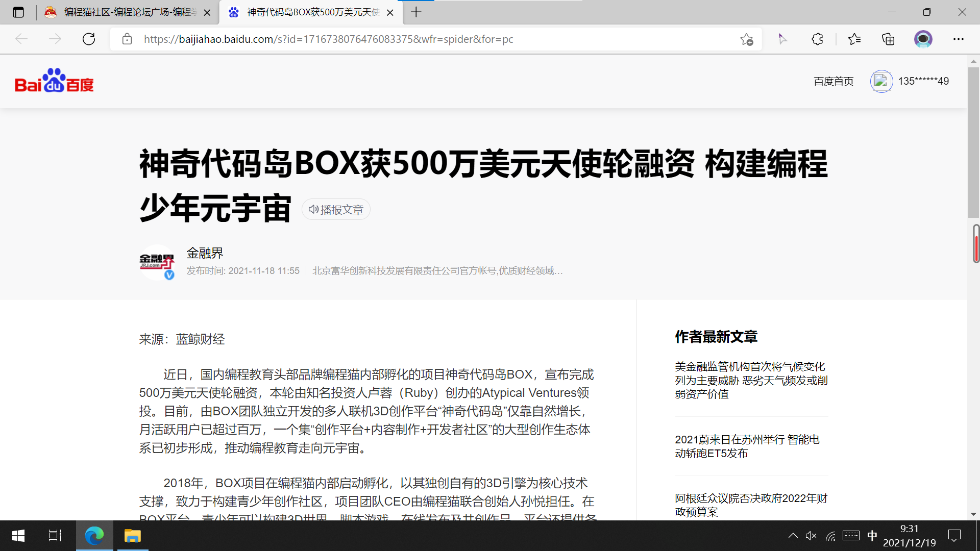Open the 金融界 author avatar
The width and height of the screenshot is (980, 551).
[x=157, y=262]
